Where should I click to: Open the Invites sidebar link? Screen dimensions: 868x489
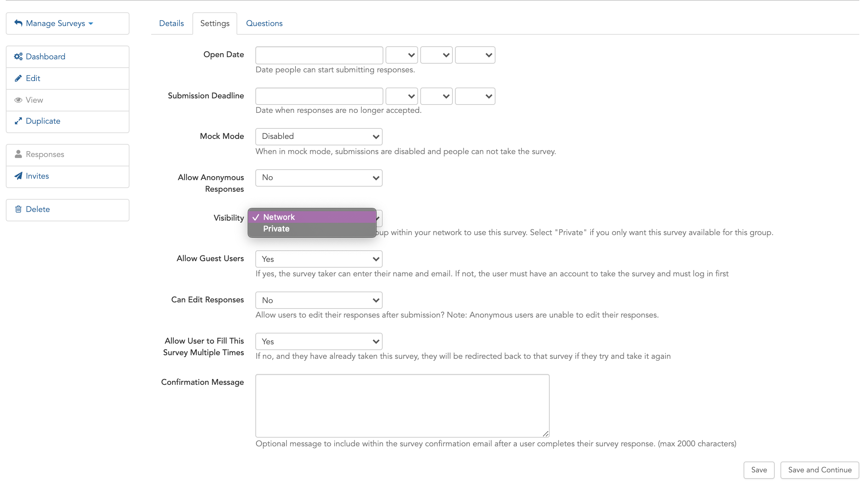(68, 176)
